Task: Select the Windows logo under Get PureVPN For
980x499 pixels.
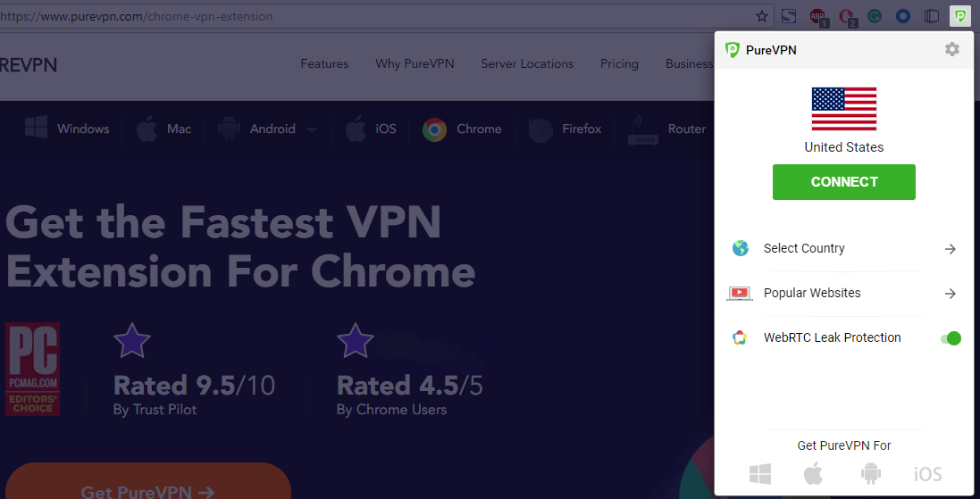Action: (x=760, y=473)
